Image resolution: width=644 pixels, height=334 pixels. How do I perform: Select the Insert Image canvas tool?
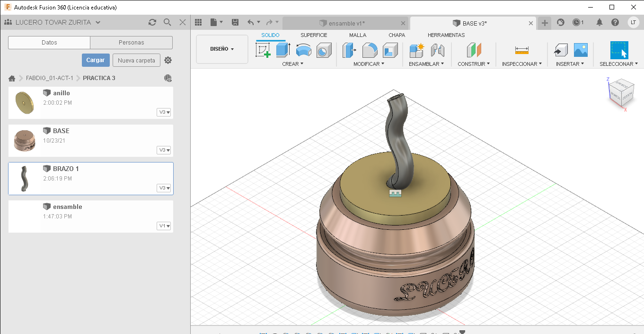[x=581, y=50]
